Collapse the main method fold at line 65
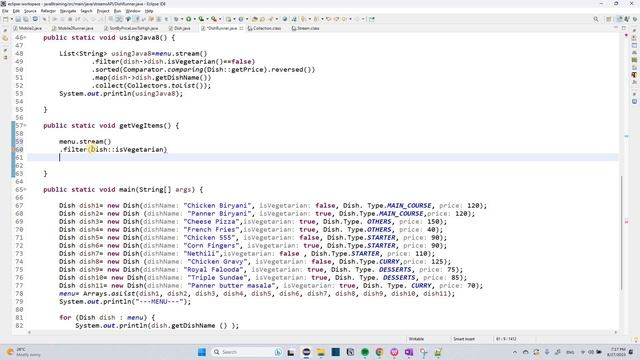 pyautogui.click(x=25, y=189)
